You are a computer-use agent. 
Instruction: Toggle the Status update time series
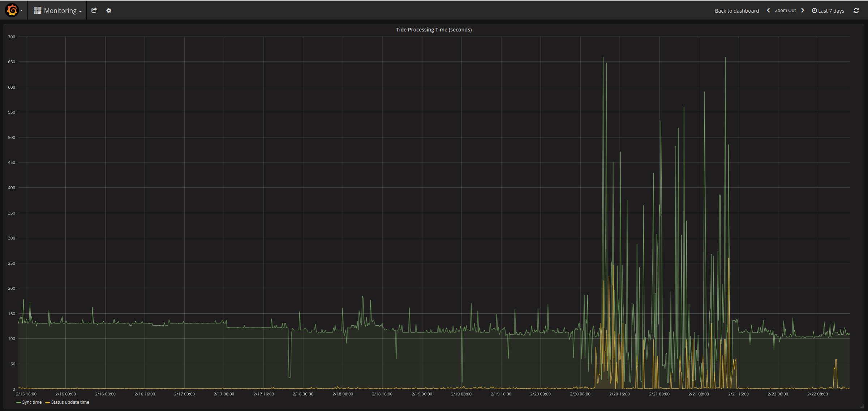[70, 402]
